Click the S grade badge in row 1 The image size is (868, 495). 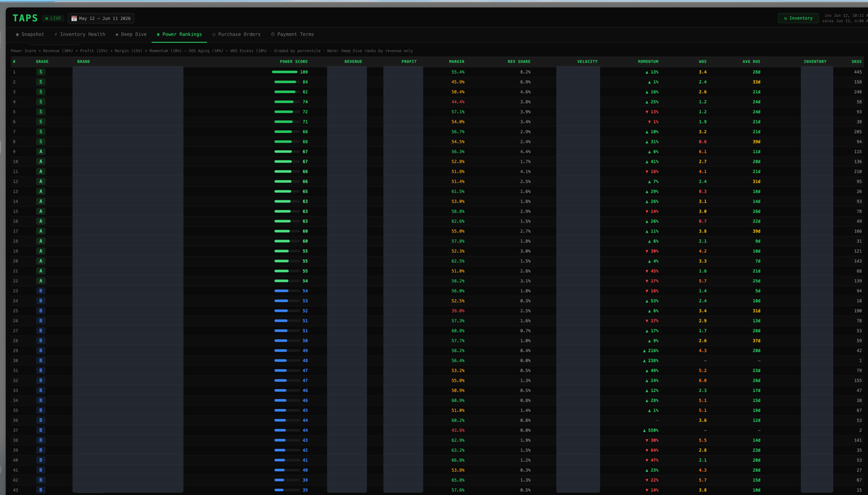pyautogui.click(x=41, y=72)
